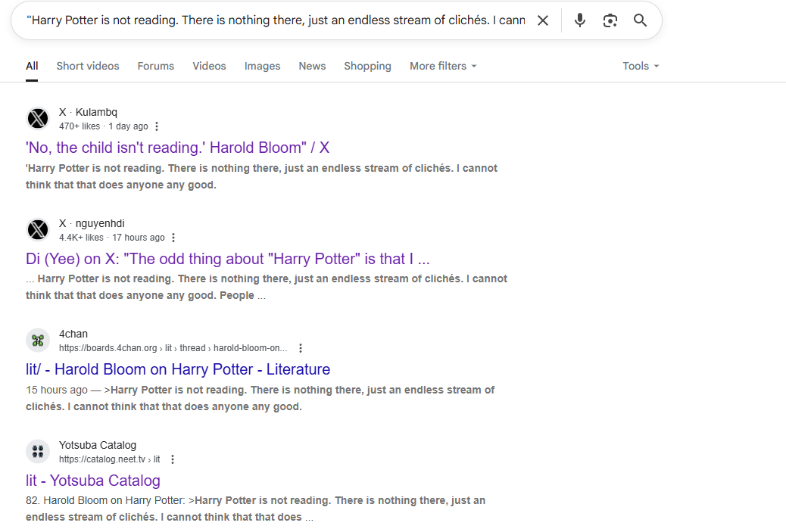Click the X logo for the Kulambq result
Screen dimensions: 786x532
coord(38,119)
